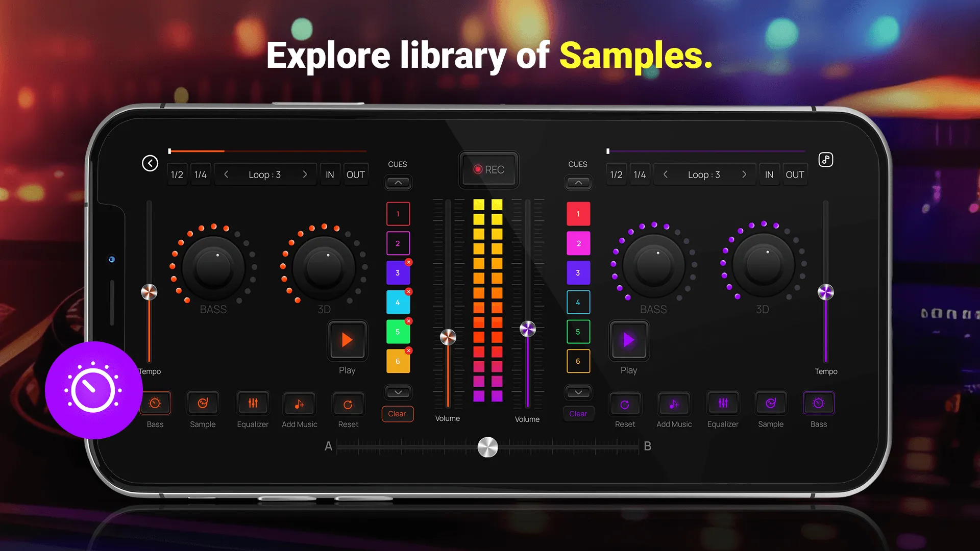Viewport: 980px width, 551px height.
Task: Click the Play button on deck A
Action: (347, 340)
